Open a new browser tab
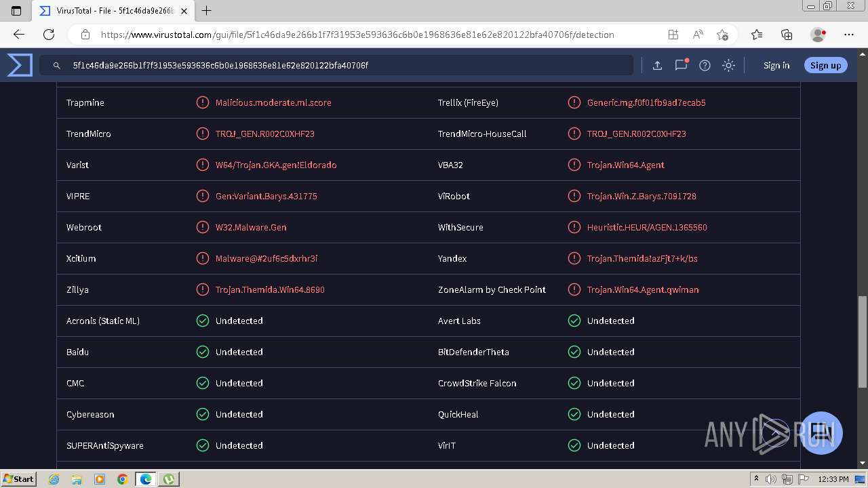The width and height of the screenshot is (868, 488). (x=207, y=10)
